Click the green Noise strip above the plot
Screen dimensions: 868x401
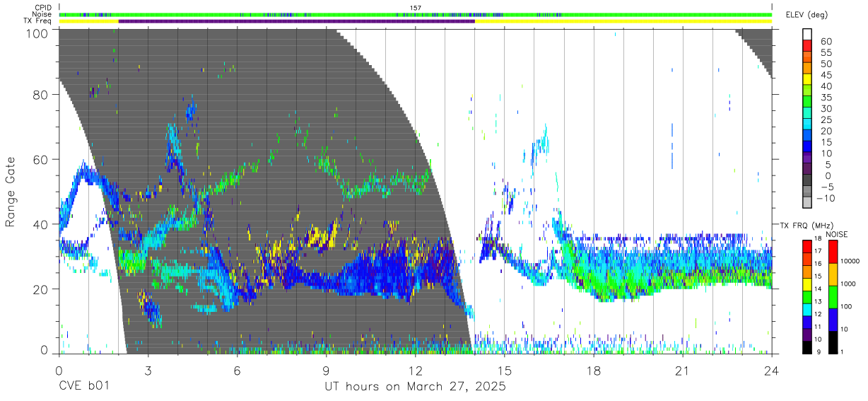point(416,14)
